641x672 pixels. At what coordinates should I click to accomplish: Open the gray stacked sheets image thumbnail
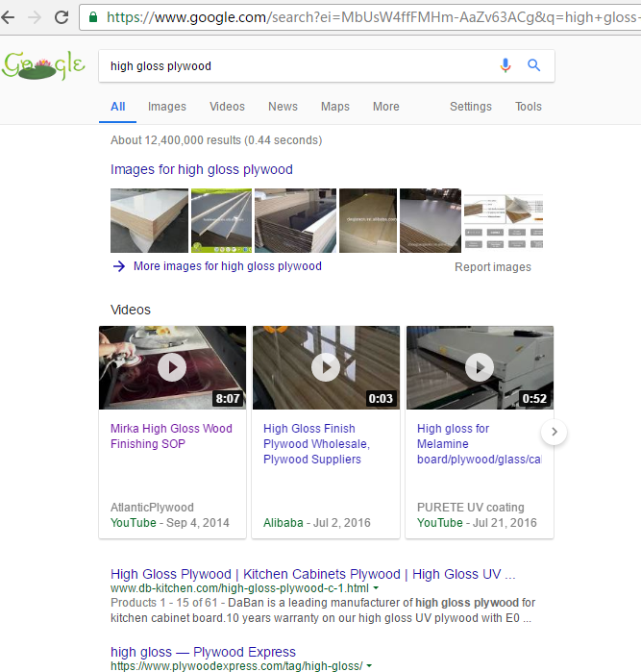pyautogui.click(x=222, y=221)
